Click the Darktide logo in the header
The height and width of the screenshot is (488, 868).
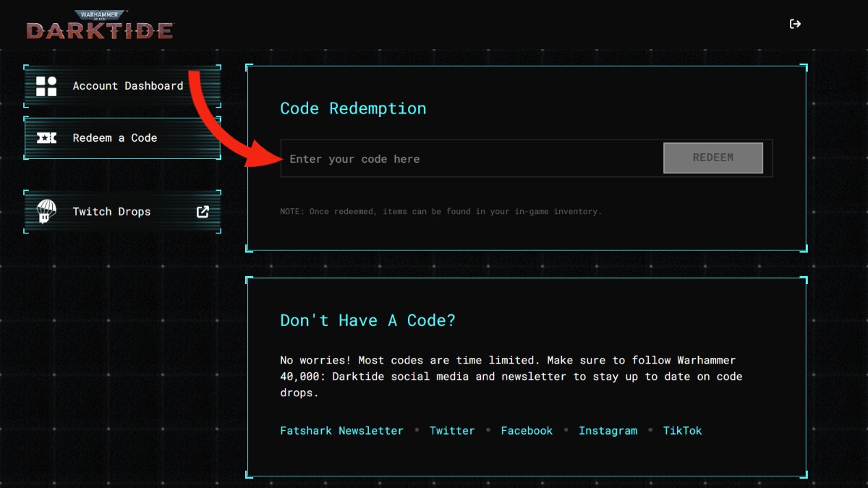100,25
